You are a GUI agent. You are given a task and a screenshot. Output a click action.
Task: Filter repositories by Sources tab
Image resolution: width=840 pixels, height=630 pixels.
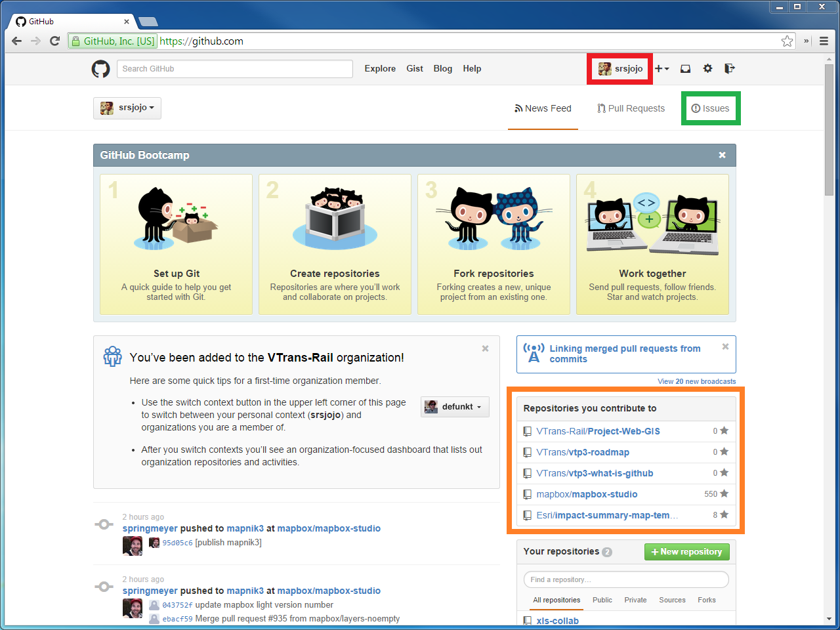pos(672,600)
